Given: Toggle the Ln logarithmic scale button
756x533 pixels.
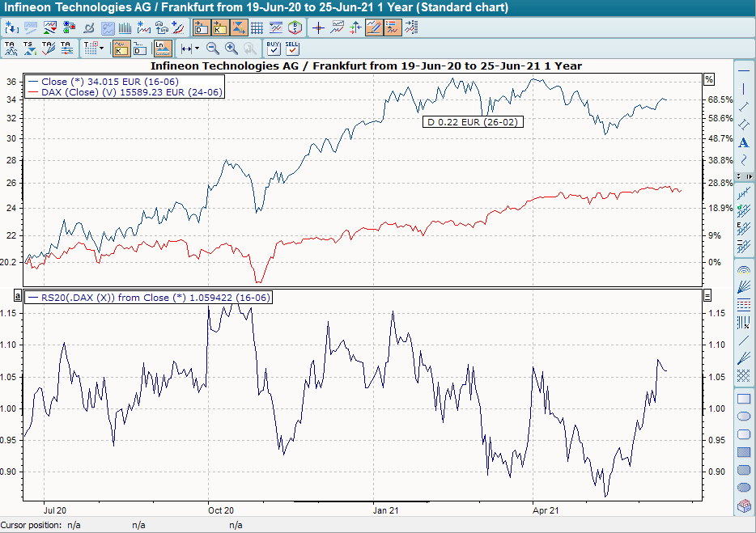Looking at the screenshot, I should (163, 49).
